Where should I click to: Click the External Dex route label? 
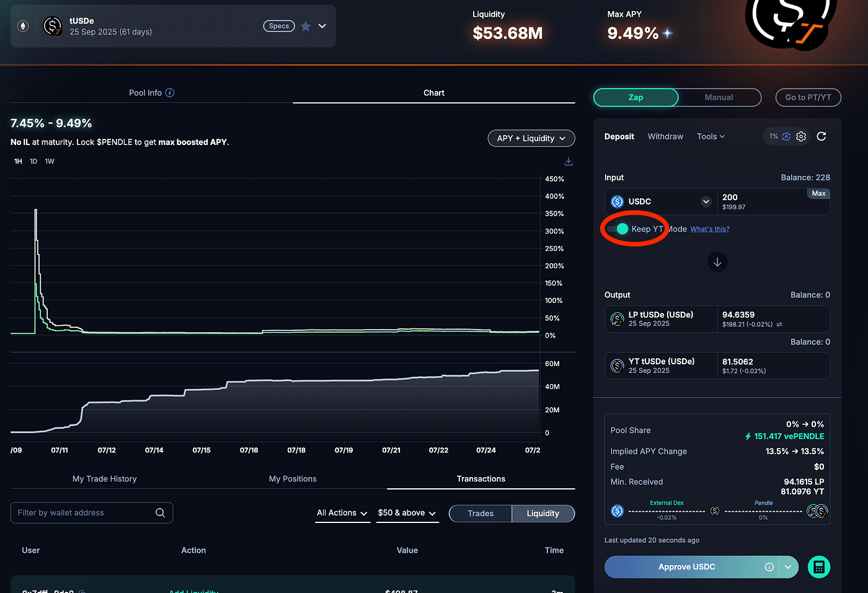click(x=666, y=503)
